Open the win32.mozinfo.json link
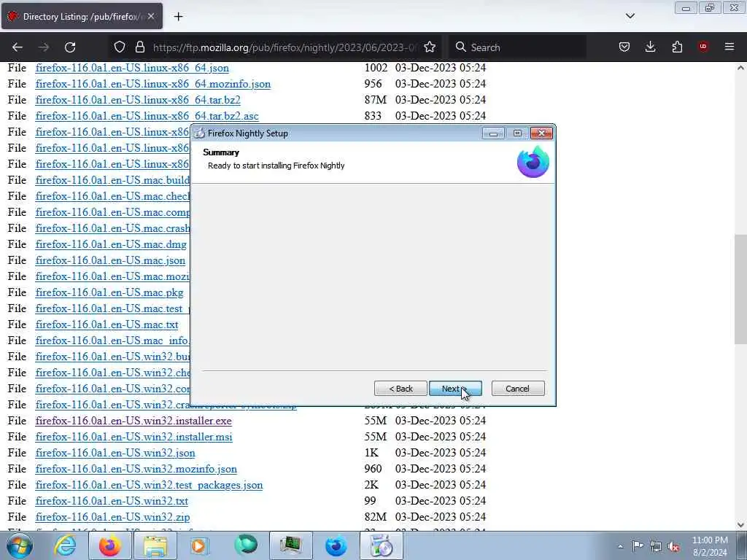This screenshot has height=560, width=747. 136,469
